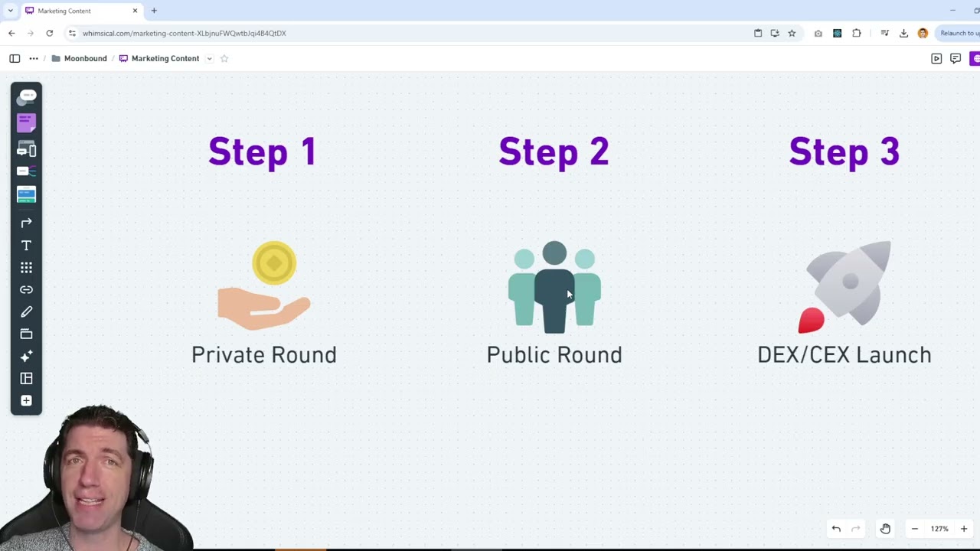Screen dimensions: 980x551
Task: Select the frame container tool
Action: [x=27, y=334]
